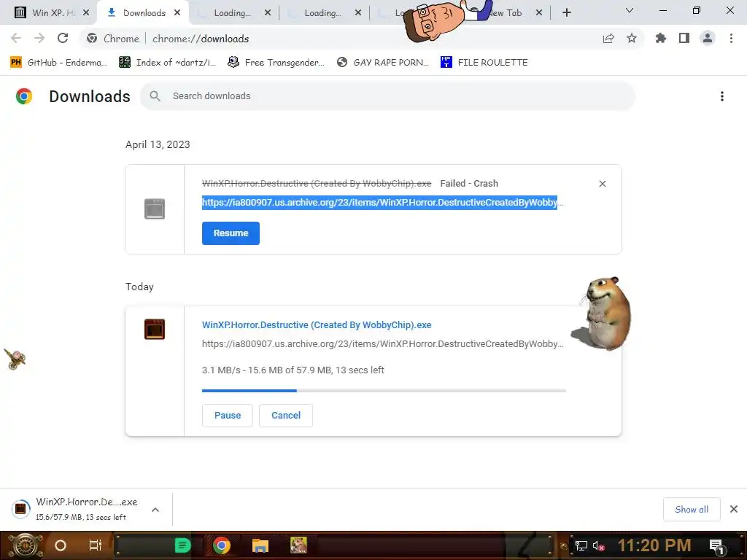Image resolution: width=747 pixels, height=560 pixels.
Task: Click the browser forward arrow
Action: 39,38
